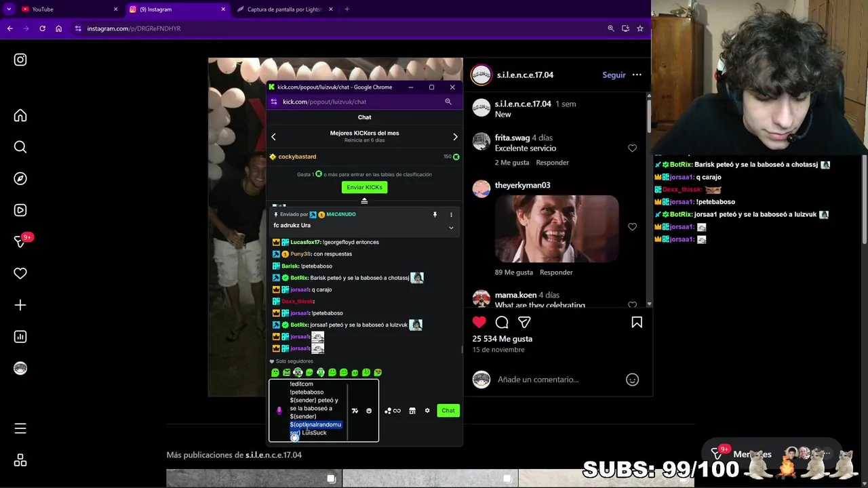Screen dimensions: 868x488
Task: Reload the Instagram page
Action: 42,28
